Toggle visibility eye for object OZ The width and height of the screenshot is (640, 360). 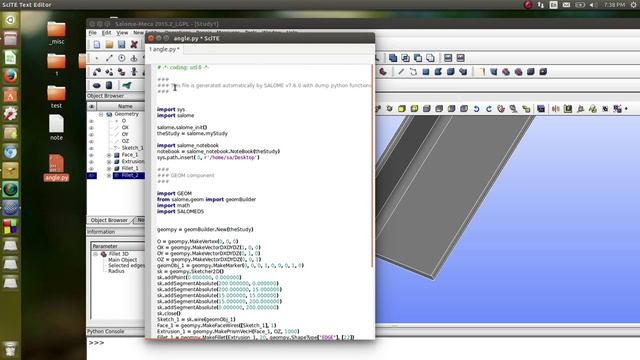click(91, 141)
